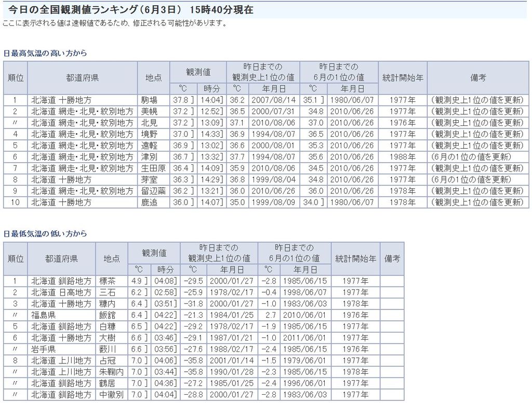Screen dimensions: 532x403
Task: Click the 津別 station name
Action: (149, 157)
